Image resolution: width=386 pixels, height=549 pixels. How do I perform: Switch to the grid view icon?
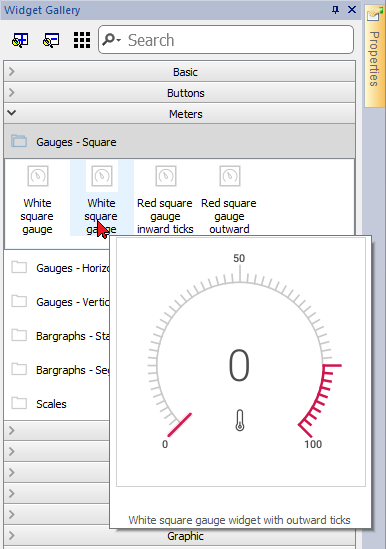(x=82, y=40)
